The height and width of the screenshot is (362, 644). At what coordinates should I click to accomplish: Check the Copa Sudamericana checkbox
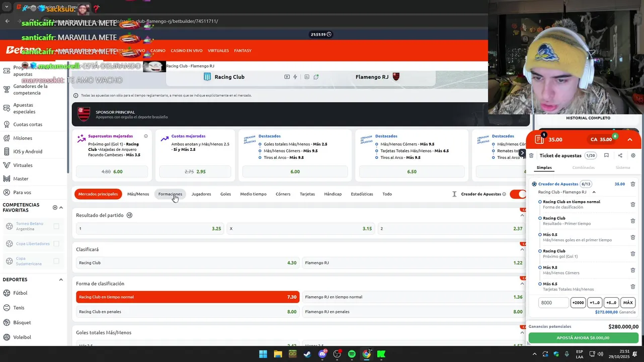coord(56,261)
